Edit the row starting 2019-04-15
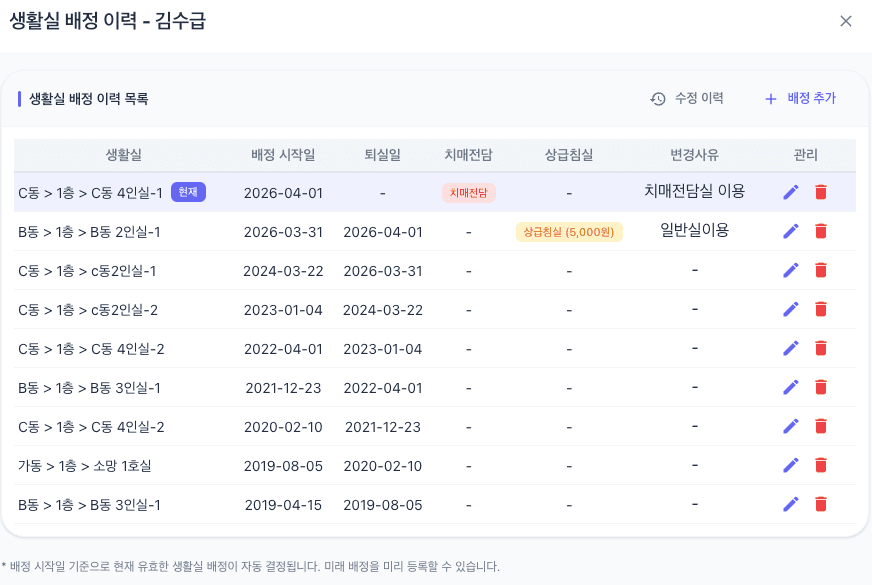The height and width of the screenshot is (585, 872). [x=791, y=504]
